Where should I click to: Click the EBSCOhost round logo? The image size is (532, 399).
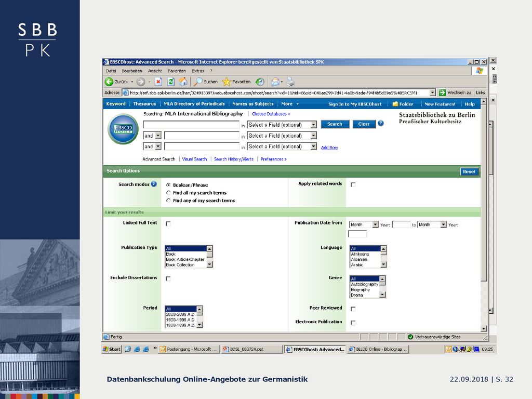click(123, 129)
